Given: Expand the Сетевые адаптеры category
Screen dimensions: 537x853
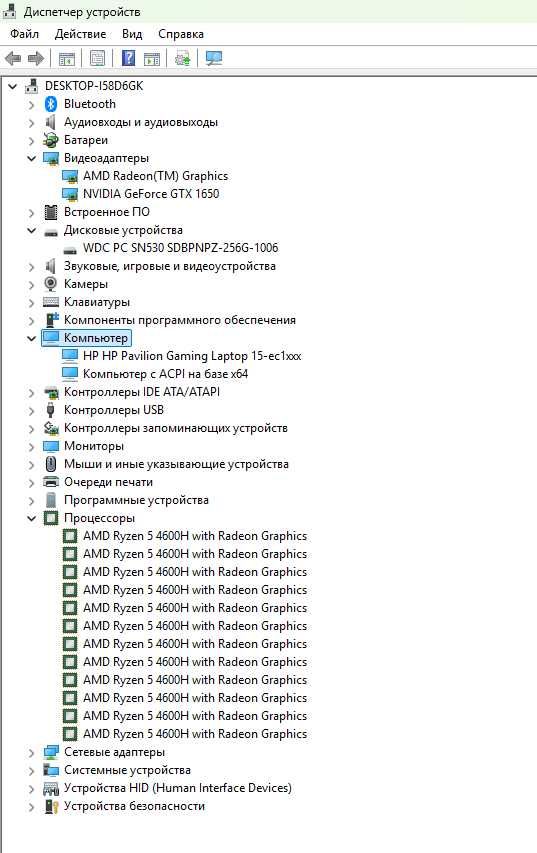Looking at the screenshot, I should [x=32, y=752].
